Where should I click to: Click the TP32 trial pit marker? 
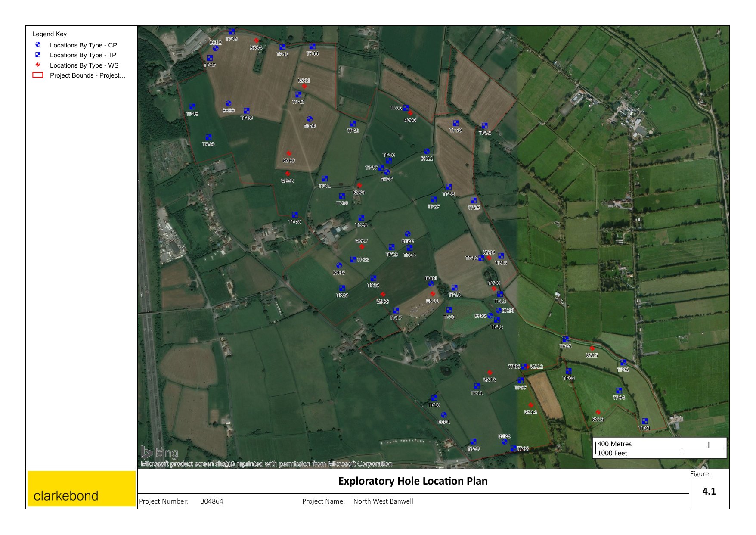coord(484,126)
